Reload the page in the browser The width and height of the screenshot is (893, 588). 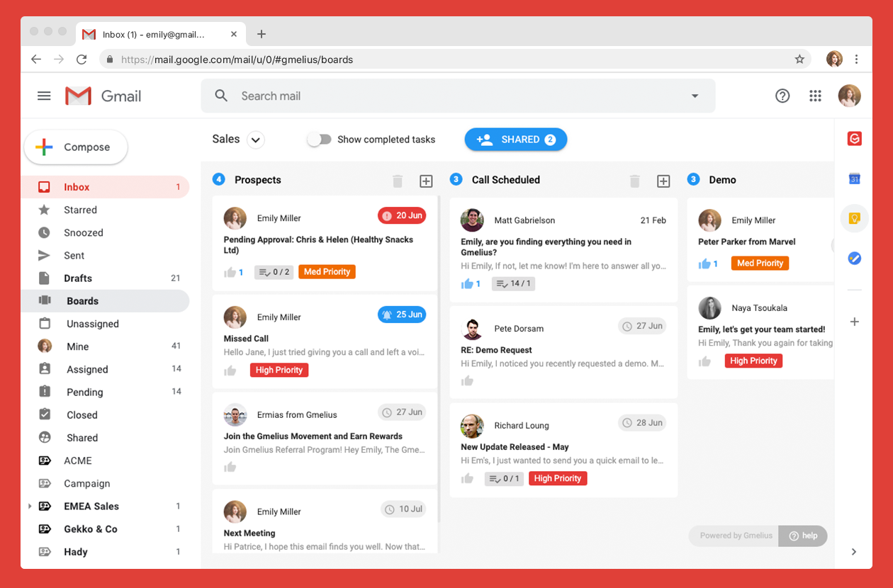pos(82,60)
